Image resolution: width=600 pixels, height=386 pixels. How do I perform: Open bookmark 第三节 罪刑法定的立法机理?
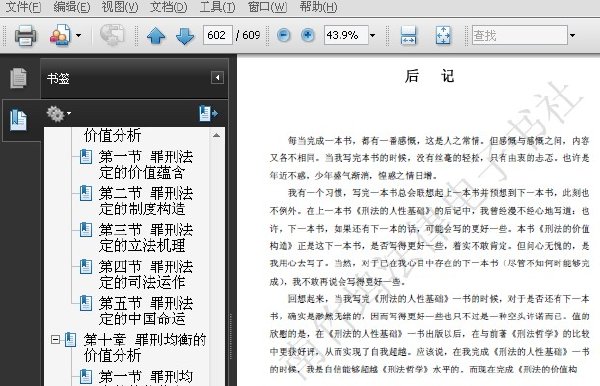click(146, 238)
